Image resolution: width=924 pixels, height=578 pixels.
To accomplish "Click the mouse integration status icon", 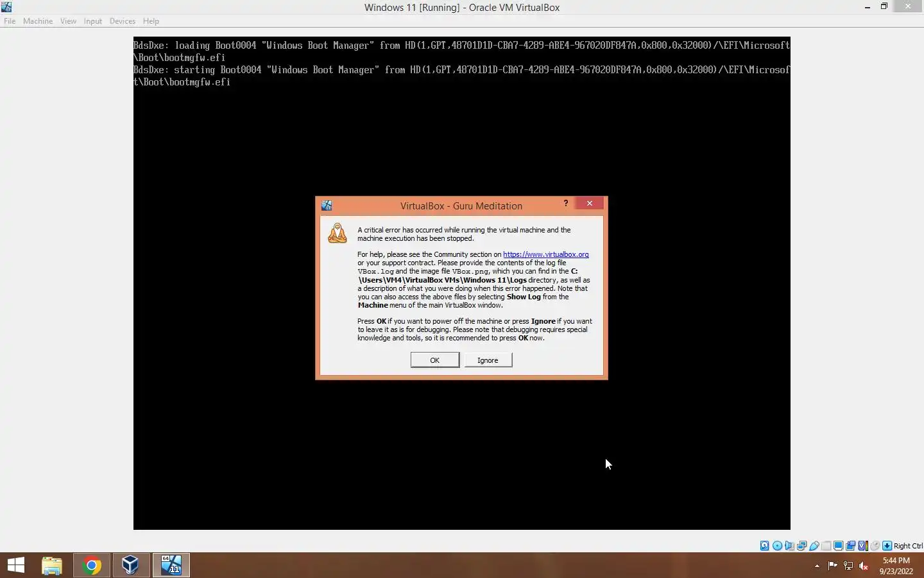I will 875,546.
